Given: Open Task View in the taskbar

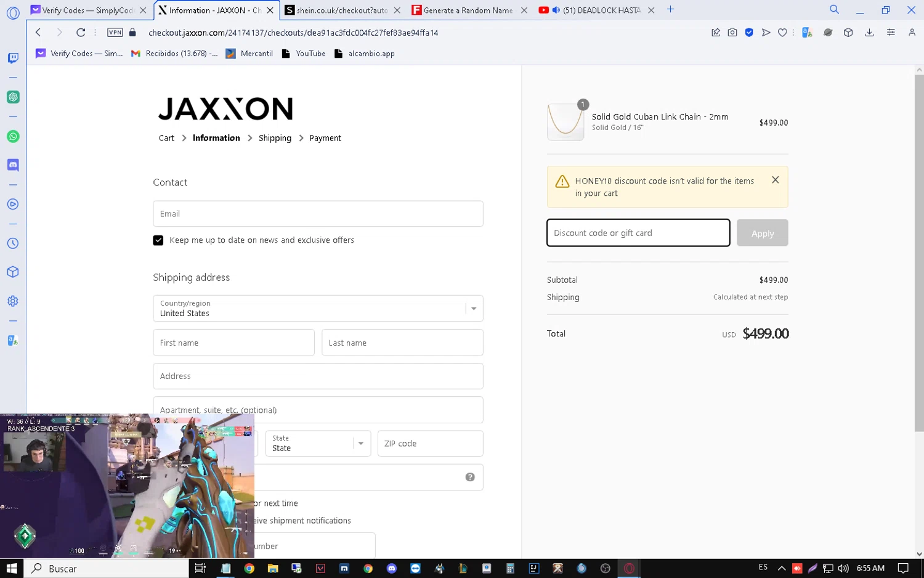Looking at the screenshot, I should 200,568.
